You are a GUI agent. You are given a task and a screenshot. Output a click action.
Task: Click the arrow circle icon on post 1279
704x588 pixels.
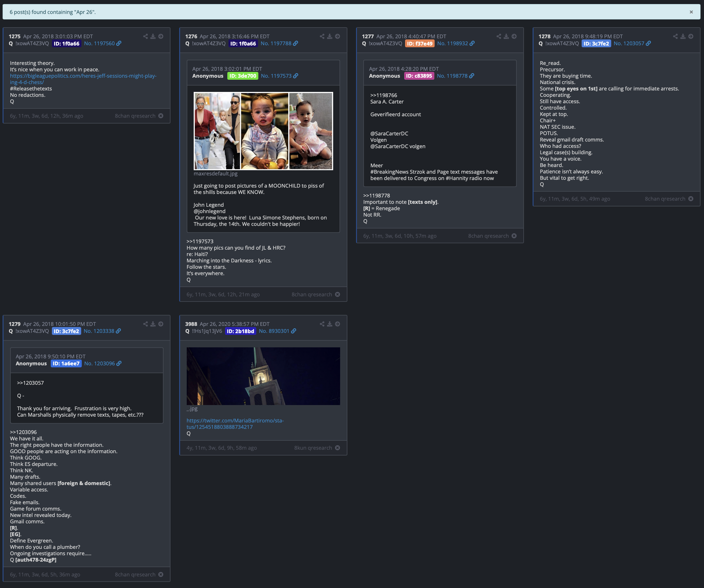161,324
